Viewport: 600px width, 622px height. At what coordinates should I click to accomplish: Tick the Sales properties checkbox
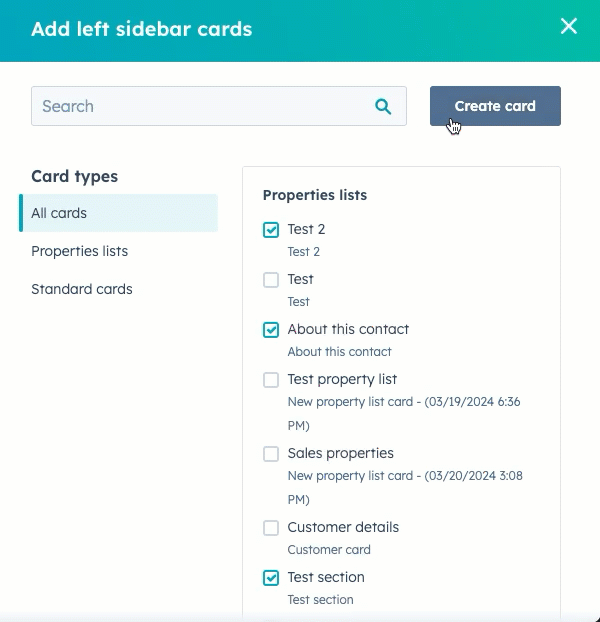[x=271, y=454]
